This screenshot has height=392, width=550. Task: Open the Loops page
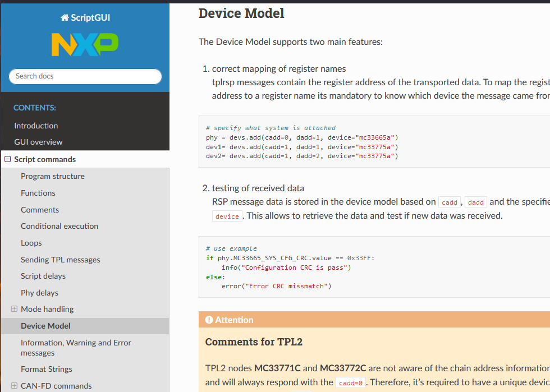point(31,243)
